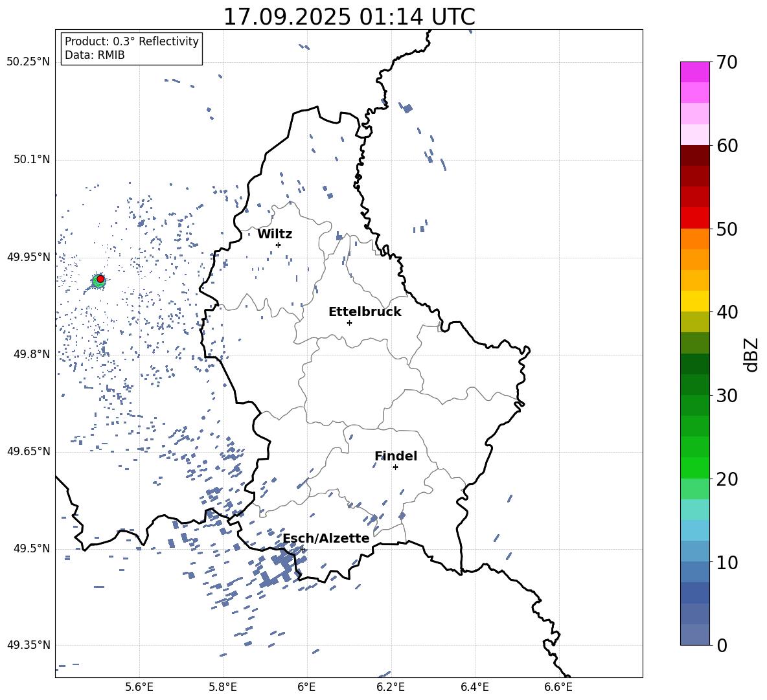
Task: Click the timestamp title 17.09.2025 01:14 UTC
Action: [x=349, y=17]
